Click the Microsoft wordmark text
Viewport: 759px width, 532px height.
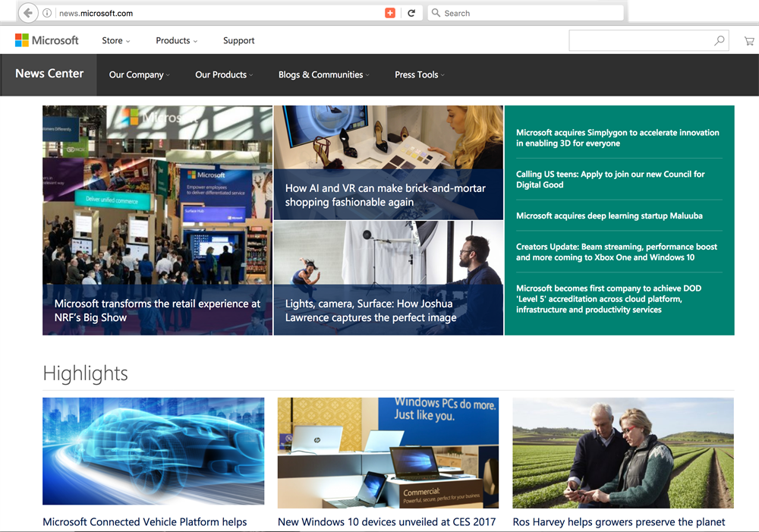pos(55,41)
